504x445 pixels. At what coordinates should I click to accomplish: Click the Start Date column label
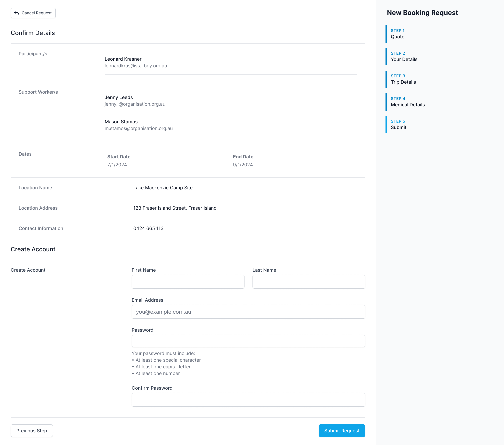pyautogui.click(x=119, y=157)
